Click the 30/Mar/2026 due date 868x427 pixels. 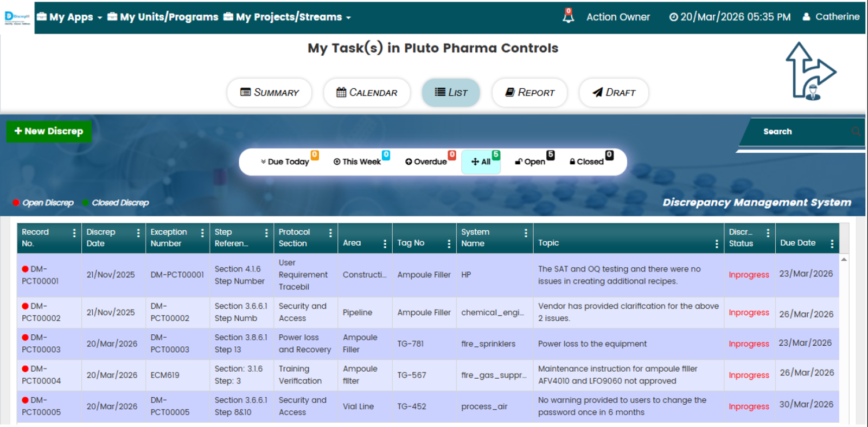tap(806, 404)
